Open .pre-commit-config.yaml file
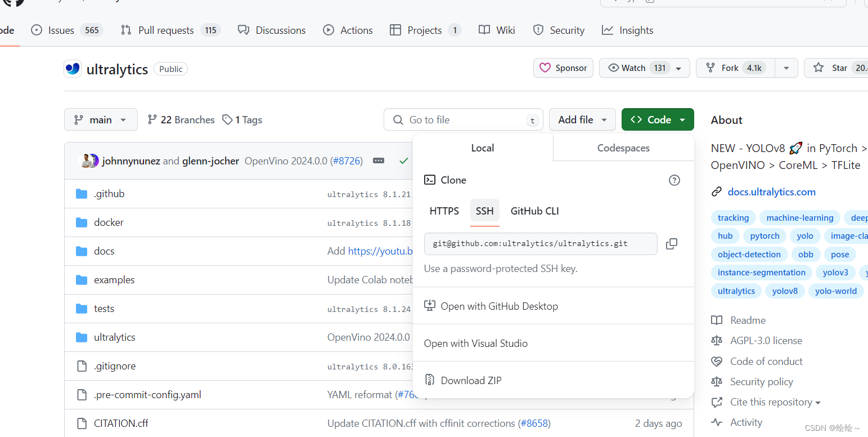 (x=147, y=395)
